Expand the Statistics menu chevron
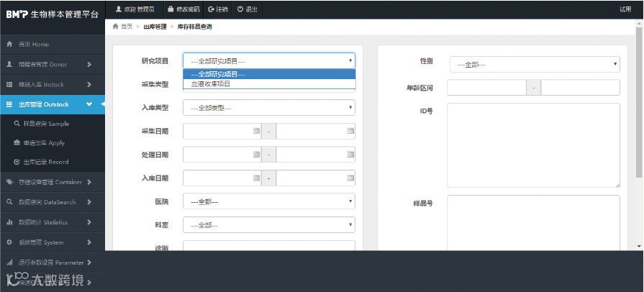 point(89,222)
